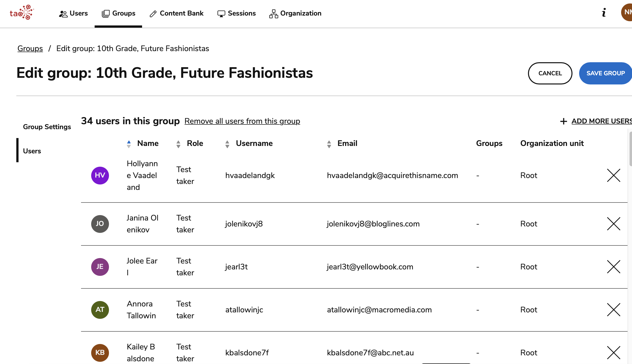
Task: Select the Groups breadcrumb link
Action: (x=30, y=48)
